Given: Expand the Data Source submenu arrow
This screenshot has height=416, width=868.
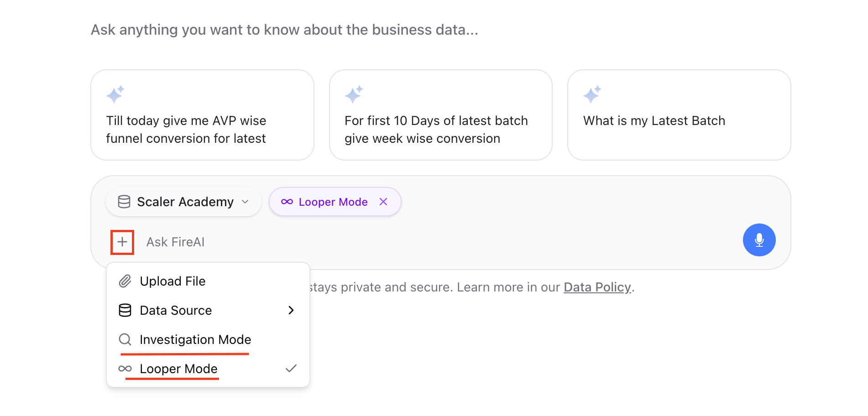Looking at the screenshot, I should [x=291, y=310].
